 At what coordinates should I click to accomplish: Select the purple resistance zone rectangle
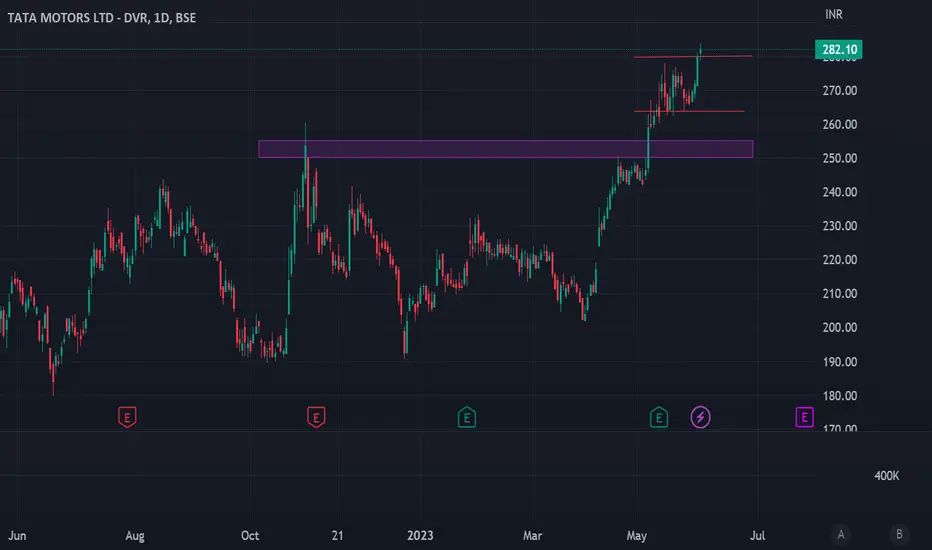pos(505,149)
